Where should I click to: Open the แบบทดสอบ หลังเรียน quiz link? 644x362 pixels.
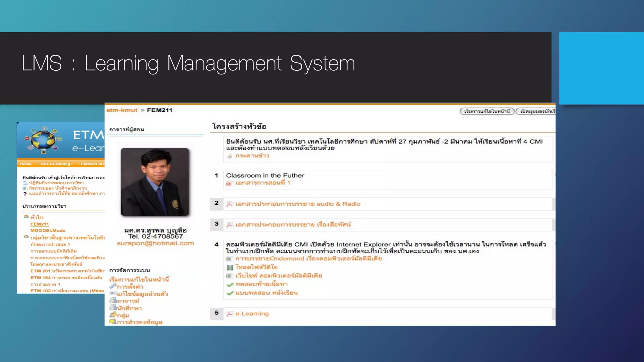tap(267, 293)
